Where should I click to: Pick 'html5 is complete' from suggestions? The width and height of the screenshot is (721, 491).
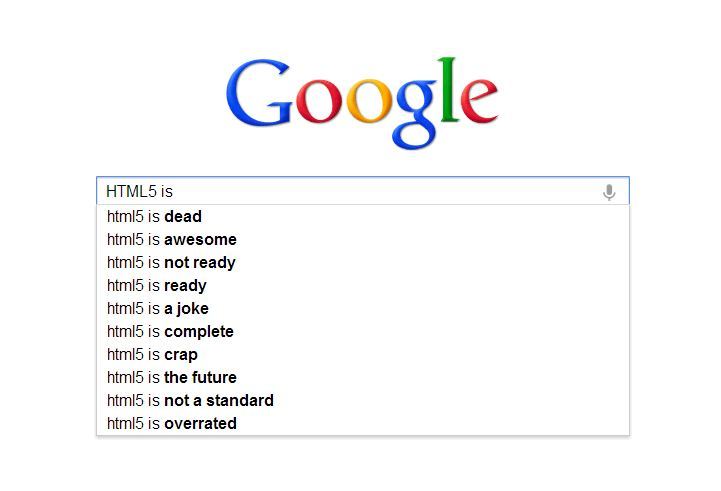170,331
